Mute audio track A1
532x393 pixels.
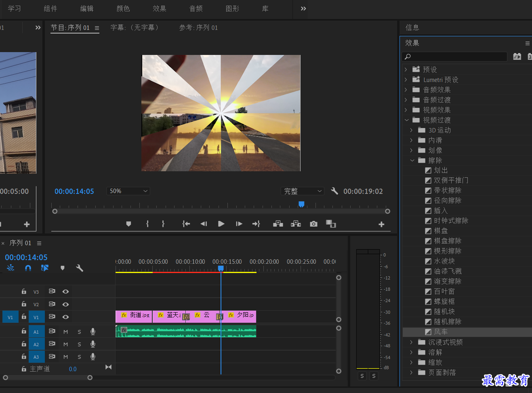pyautogui.click(x=66, y=332)
